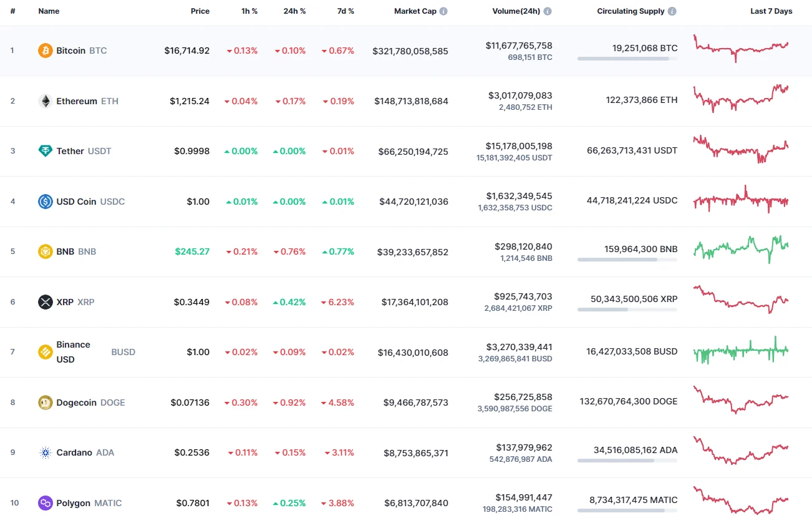Open the USD Coin logo icon

[44, 201]
